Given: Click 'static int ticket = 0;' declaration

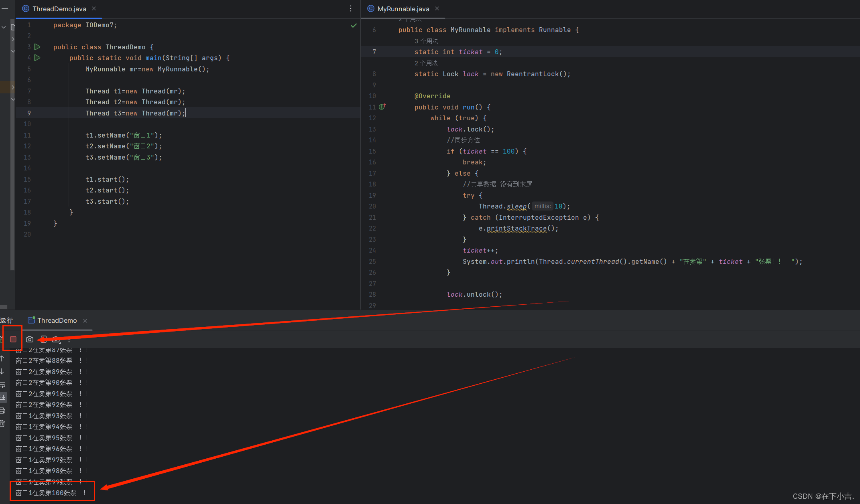Looking at the screenshot, I should tap(458, 52).
